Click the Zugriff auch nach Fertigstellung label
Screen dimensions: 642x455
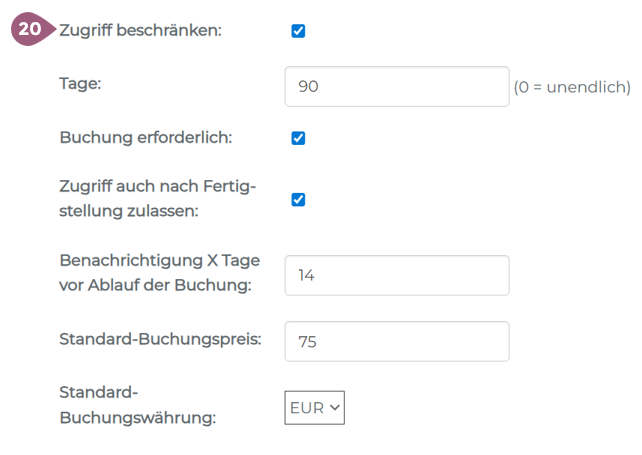tap(158, 198)
